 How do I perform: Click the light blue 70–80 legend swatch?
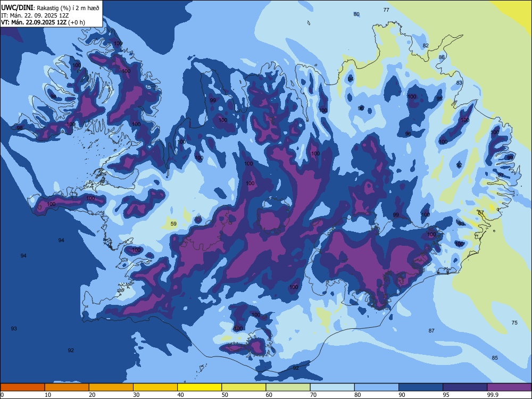pyautogui.click(x=332, y=387)
